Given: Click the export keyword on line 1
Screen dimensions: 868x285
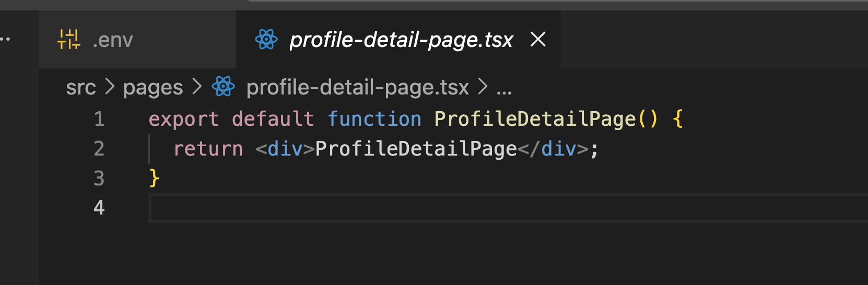Looking at the screenshot, I should coord(183,119).
